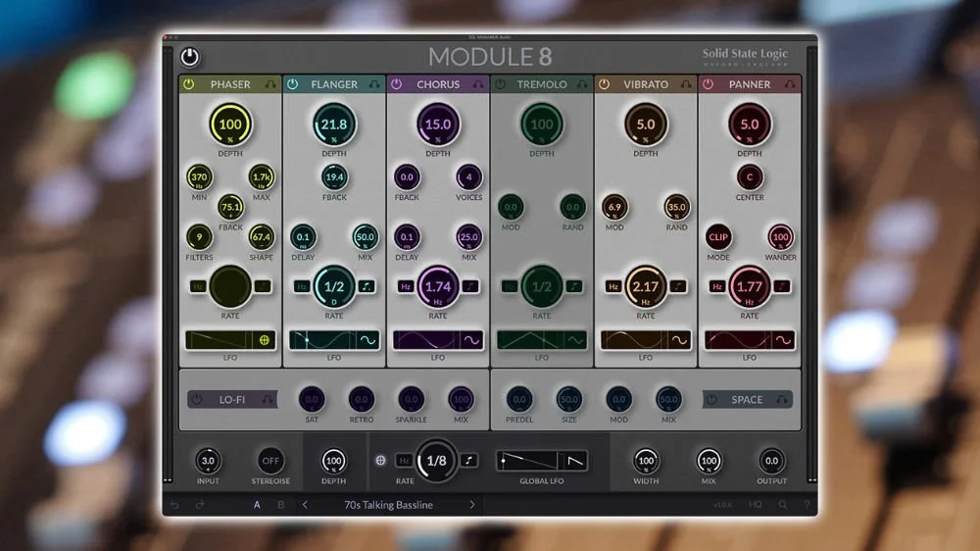
Task: Open Phaser LFO shape selector
Action: pos(265,340)
